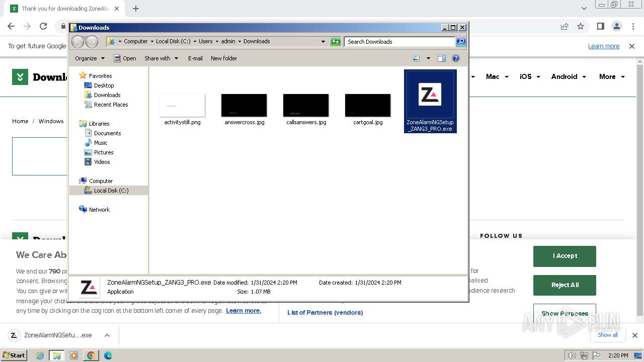This screenshot has height=362, width=644.
Task: Open Chrome three-dot menu
Action: [x=632, y=26]
